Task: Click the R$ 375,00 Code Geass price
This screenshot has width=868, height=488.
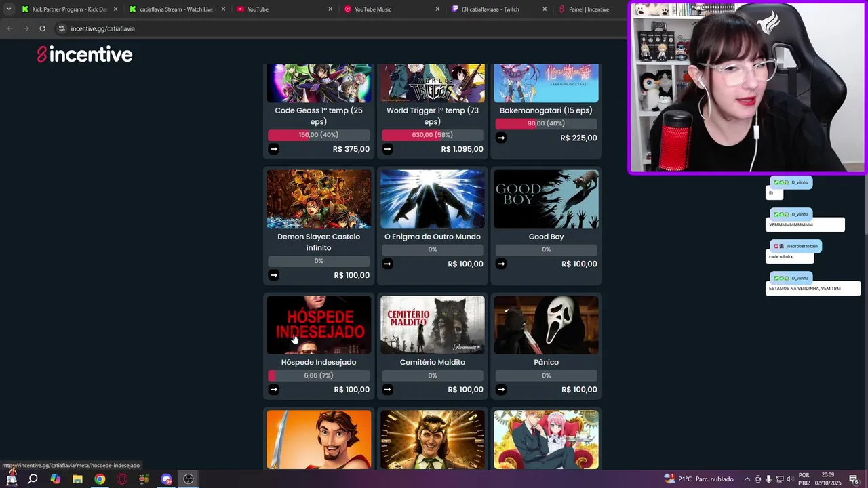Action: (351, 149)
